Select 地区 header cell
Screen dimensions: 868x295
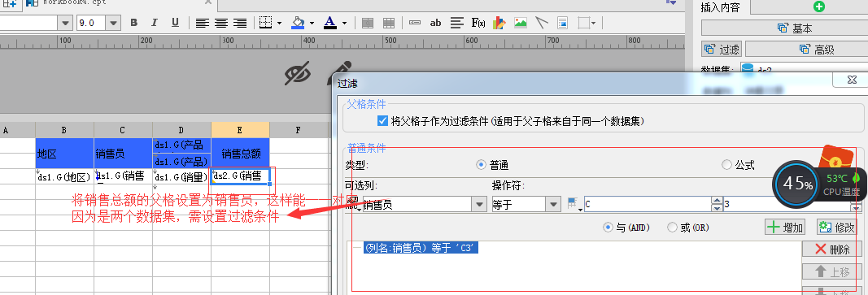(65, 154)
